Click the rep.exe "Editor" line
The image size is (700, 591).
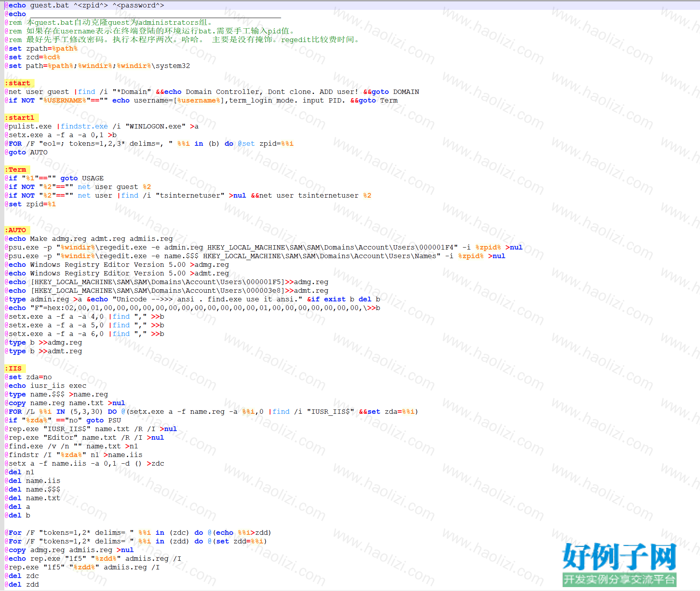84,437
